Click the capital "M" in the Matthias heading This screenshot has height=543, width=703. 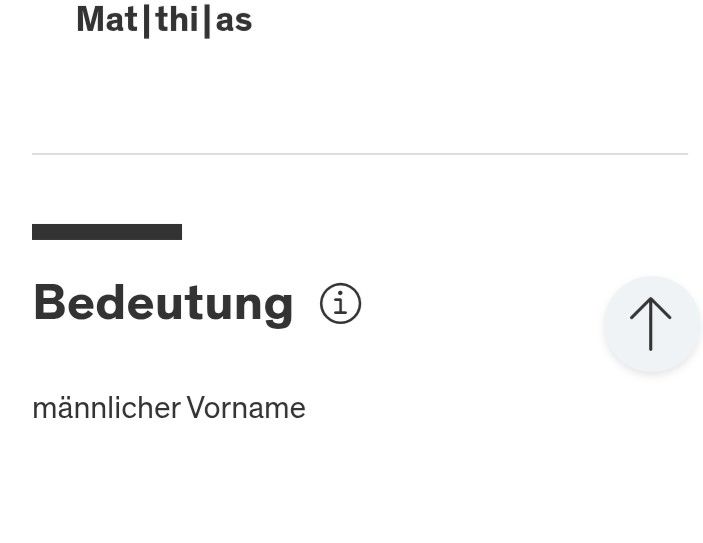[x=91, y=19]
